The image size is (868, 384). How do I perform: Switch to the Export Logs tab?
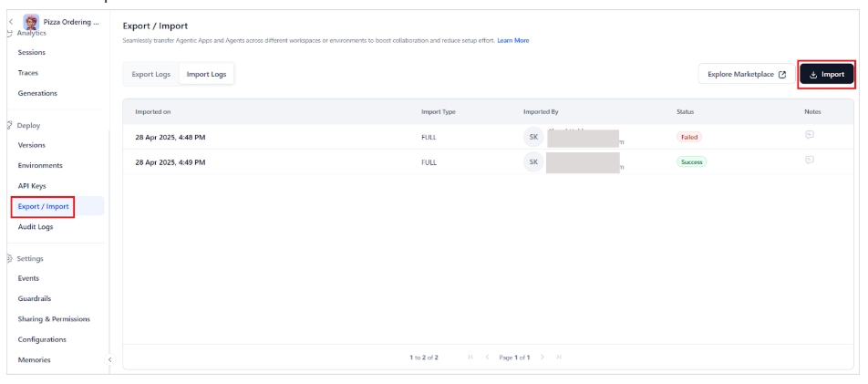point(151,74)
